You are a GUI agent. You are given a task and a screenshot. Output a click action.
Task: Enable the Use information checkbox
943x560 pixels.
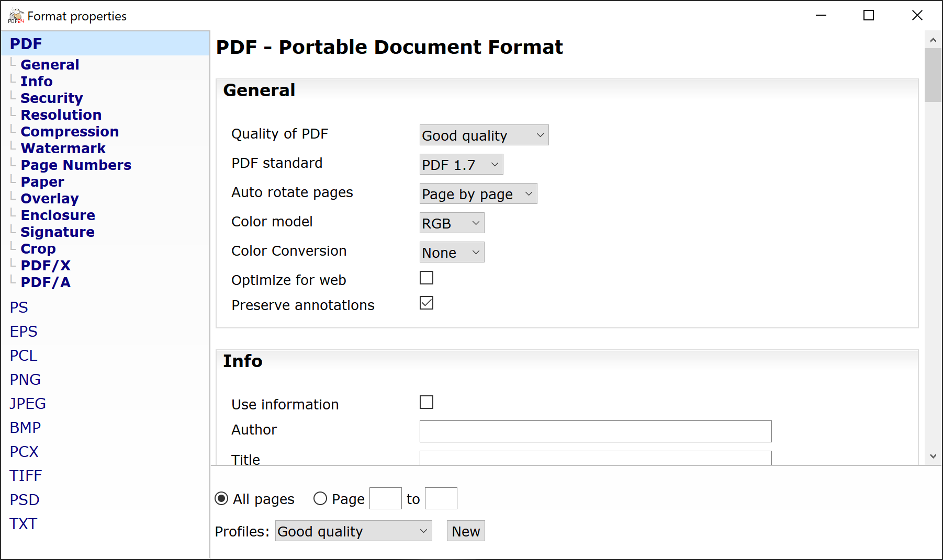[x=426, y=402]
